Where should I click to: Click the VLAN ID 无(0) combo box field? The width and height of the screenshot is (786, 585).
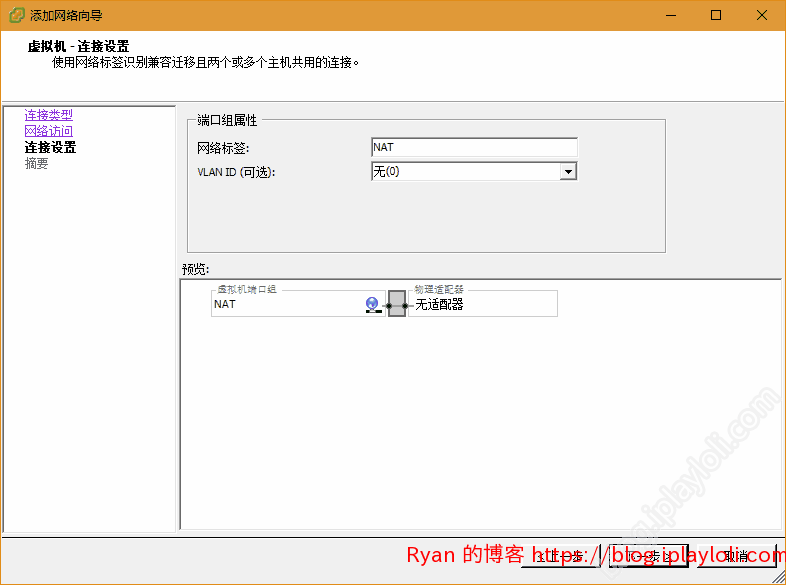pyautogui.click(x=474, y=171)
